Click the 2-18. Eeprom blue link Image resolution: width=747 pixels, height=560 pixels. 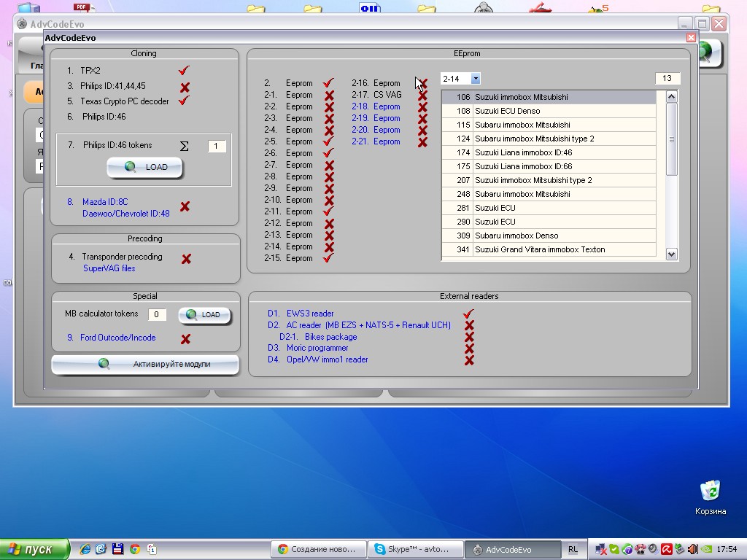[376, 106]
